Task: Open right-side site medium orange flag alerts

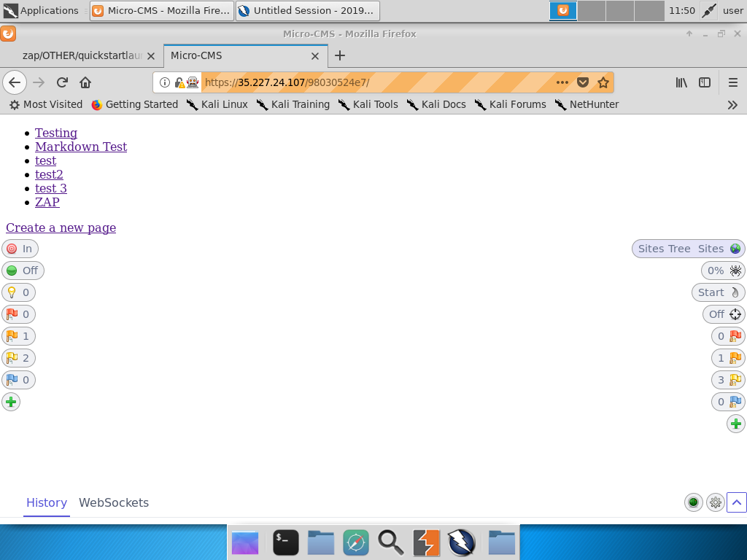Action: pyautogui.click(x=729, y=358)
